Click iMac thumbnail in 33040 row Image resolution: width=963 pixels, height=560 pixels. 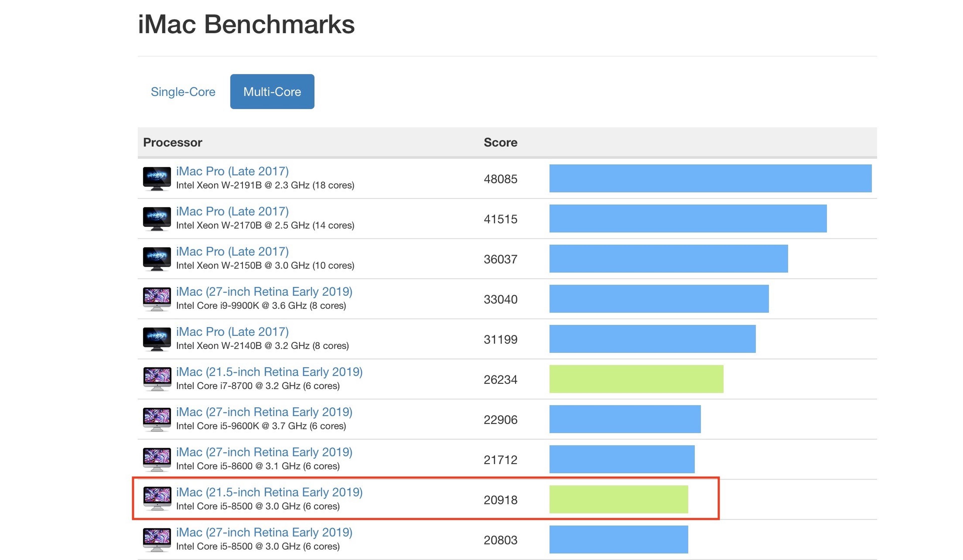pos(157,299)
